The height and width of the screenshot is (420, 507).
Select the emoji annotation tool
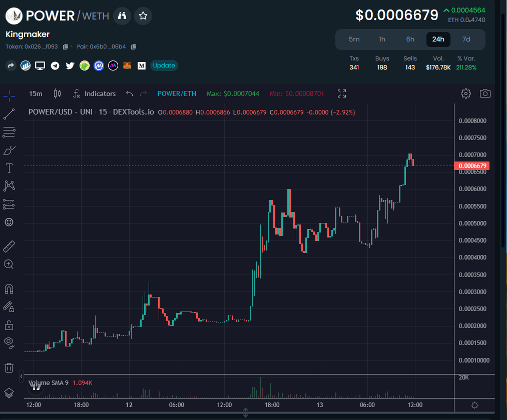pyautogui.click(x=9, y=222)
